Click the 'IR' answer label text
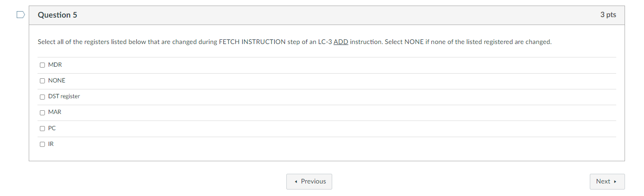The height and width of the screenshot is (196, 644). click(51, 144)
